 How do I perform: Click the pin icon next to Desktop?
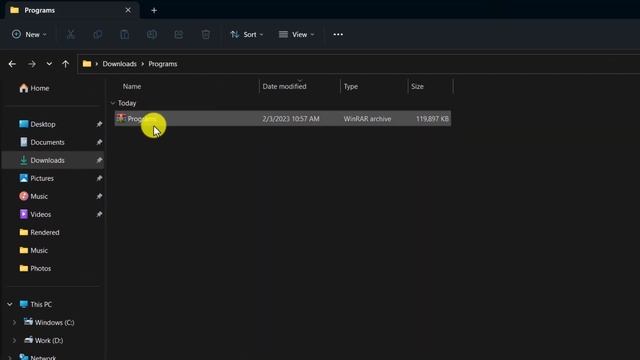point(99,124)
